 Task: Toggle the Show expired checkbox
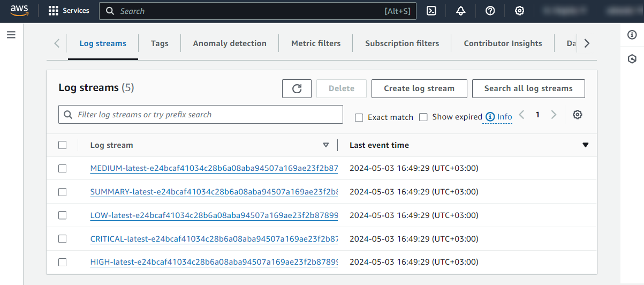click(x=423, y=117)
